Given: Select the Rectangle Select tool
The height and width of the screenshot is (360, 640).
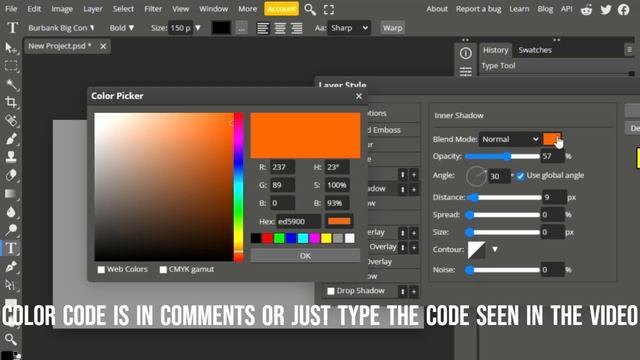Looking at the screenshot, I should [x=11, y=66].
